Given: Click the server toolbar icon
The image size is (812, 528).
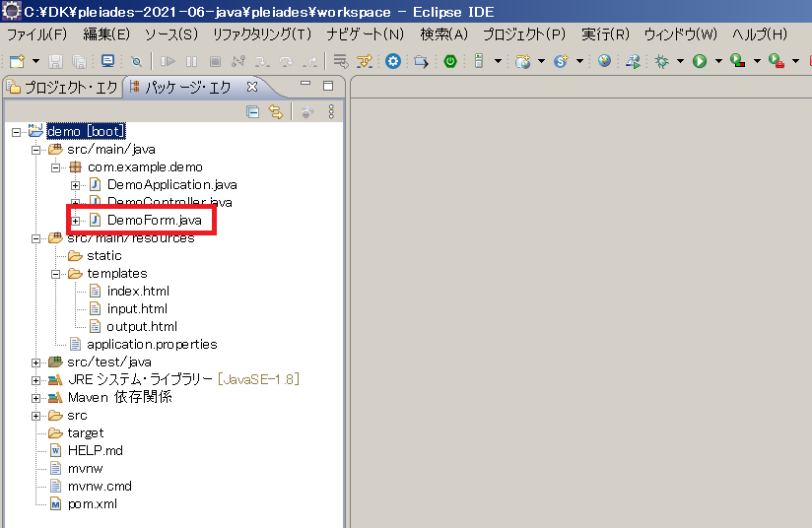Looking at the screenshot, I should pos(479,61).
